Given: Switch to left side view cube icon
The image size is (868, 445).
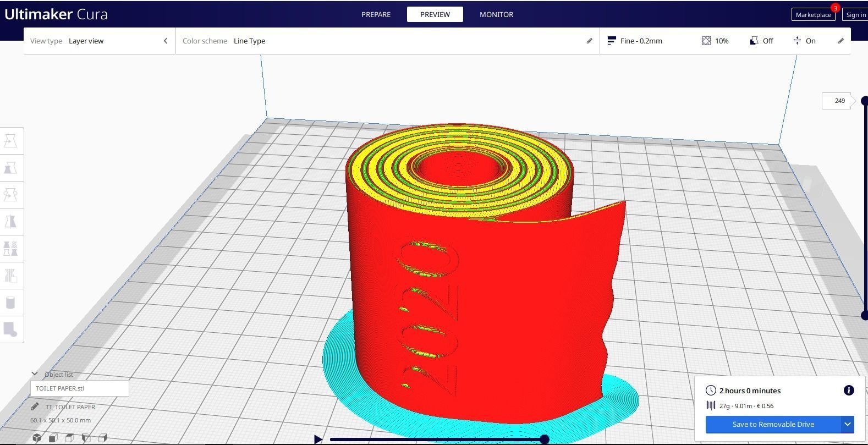Looking at the screenshot, I should click(86, 438).
